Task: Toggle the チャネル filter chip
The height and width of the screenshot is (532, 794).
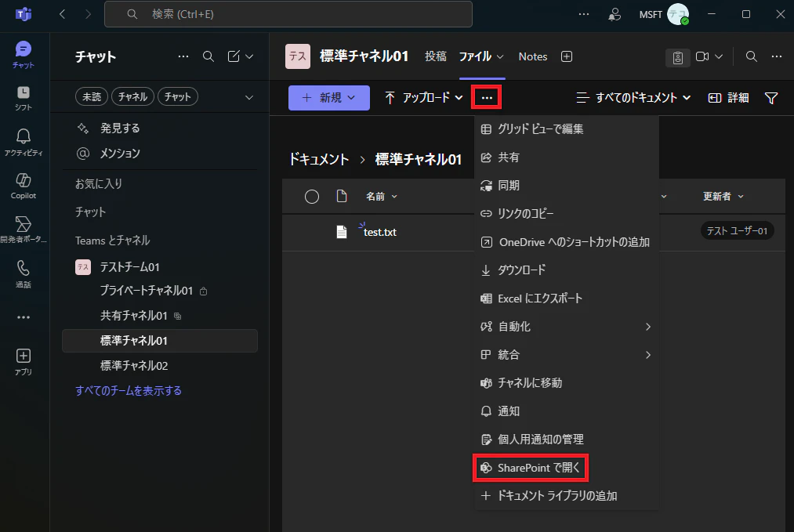Action: [132, 96]
